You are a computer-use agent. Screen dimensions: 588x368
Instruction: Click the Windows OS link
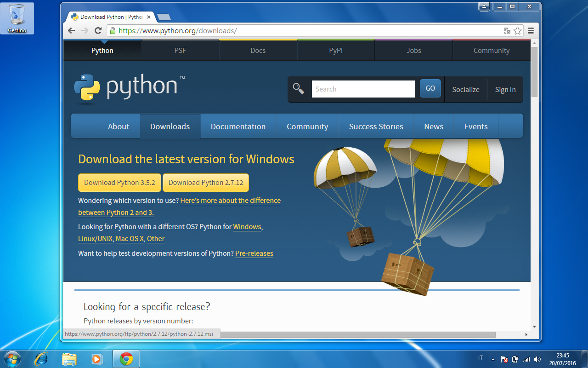247,227
